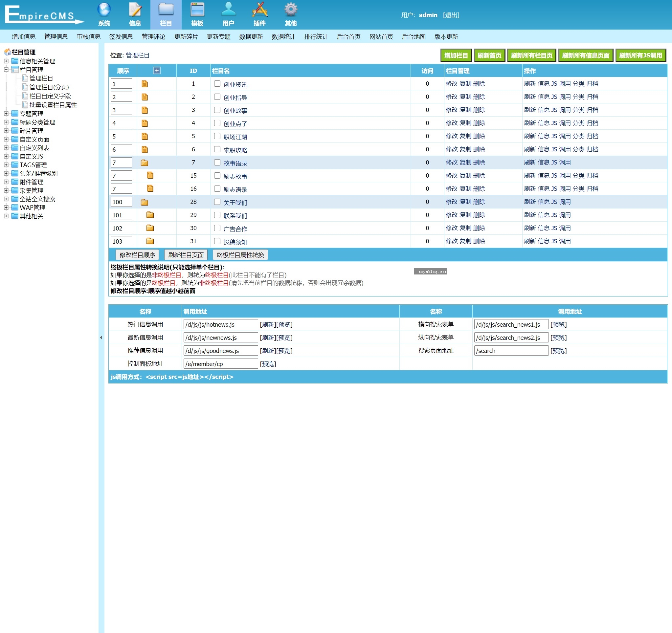Click the file icon for 求职攻略 row
Screen dimensions: 672x633
point(145,149)
